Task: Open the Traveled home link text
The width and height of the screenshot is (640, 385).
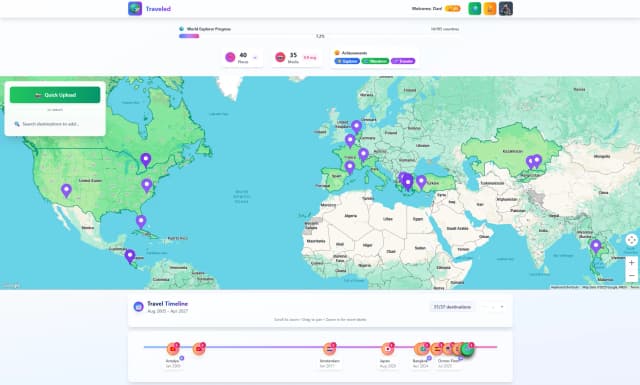Action: point(158,9)
